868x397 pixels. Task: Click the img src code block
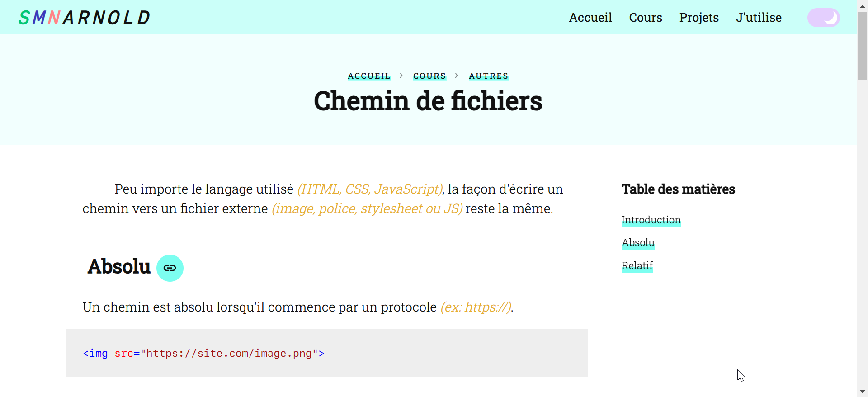(326, 353)
